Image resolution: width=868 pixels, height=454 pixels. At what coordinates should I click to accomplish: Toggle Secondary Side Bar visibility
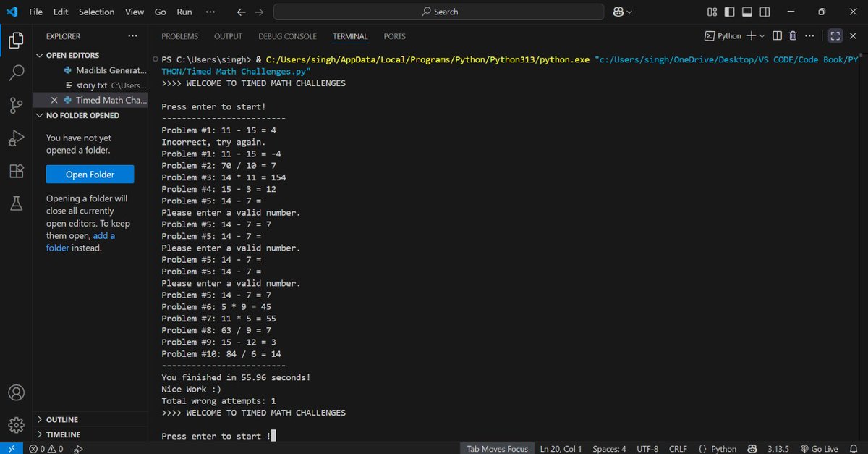(765, 12)
